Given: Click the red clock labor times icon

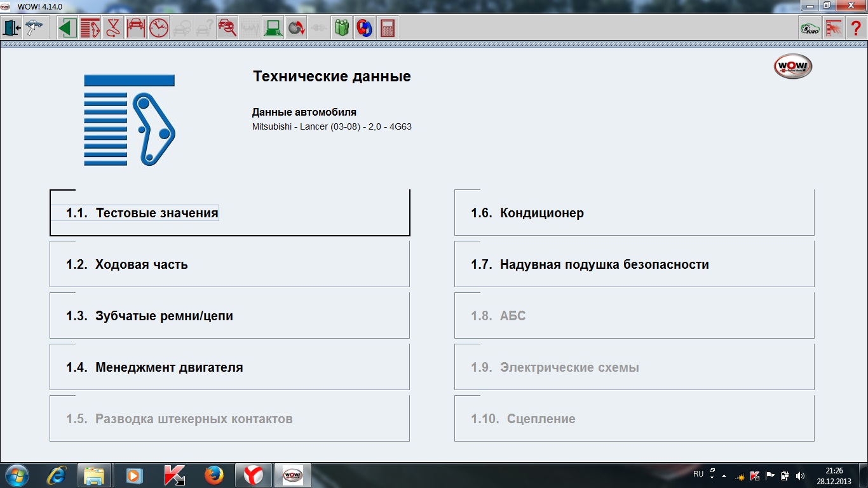Looking at the screenshot, I should [x=158, y=29].
